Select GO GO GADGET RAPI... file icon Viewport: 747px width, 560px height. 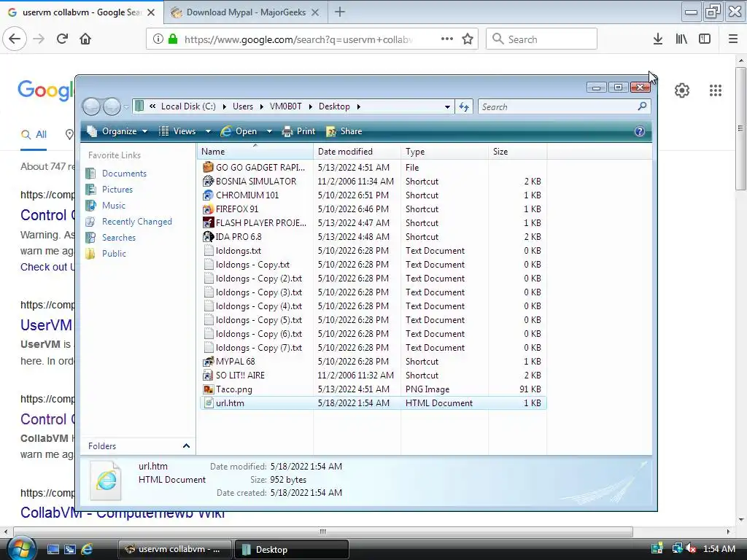pos(208,167)
